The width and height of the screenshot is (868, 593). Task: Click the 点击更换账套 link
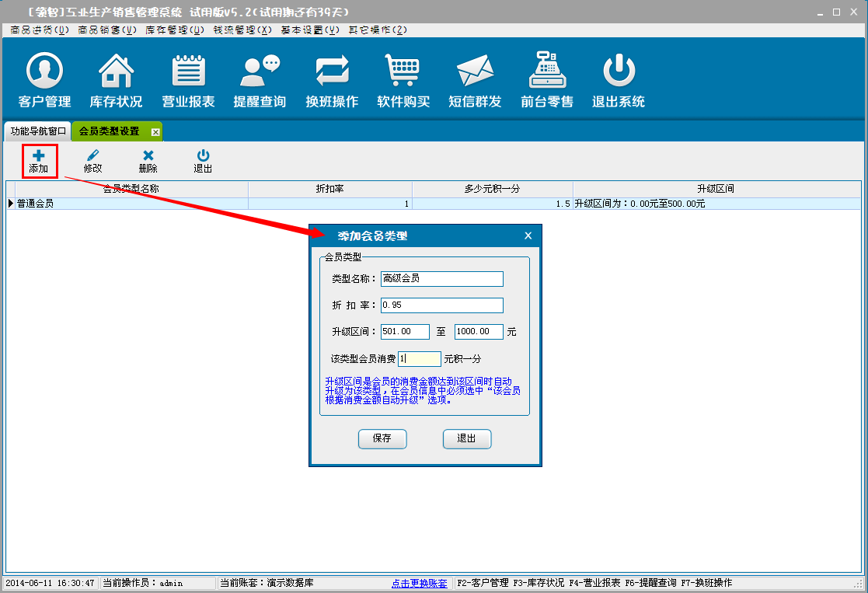tap(419, 583)
